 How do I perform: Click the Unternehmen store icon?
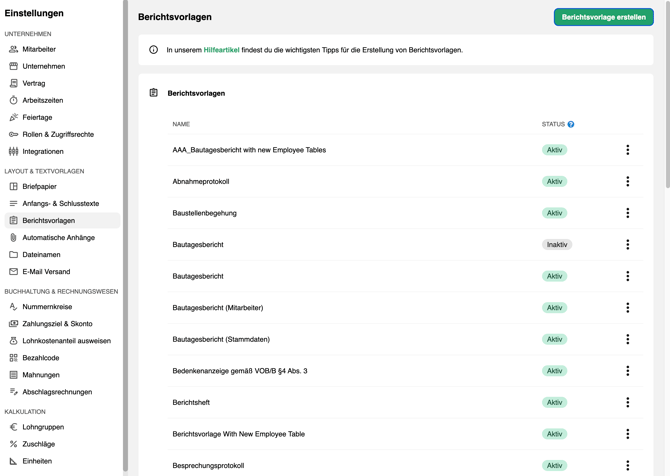coord(14,66)
